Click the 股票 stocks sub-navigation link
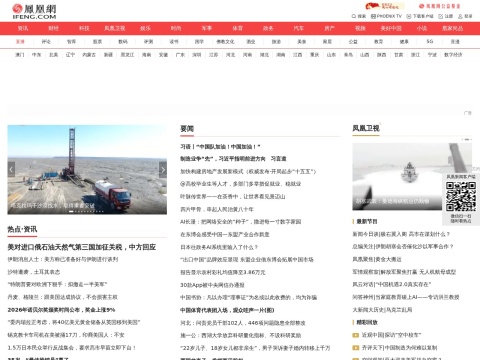This screenshot has width=480, height=360. click(97, 42)
